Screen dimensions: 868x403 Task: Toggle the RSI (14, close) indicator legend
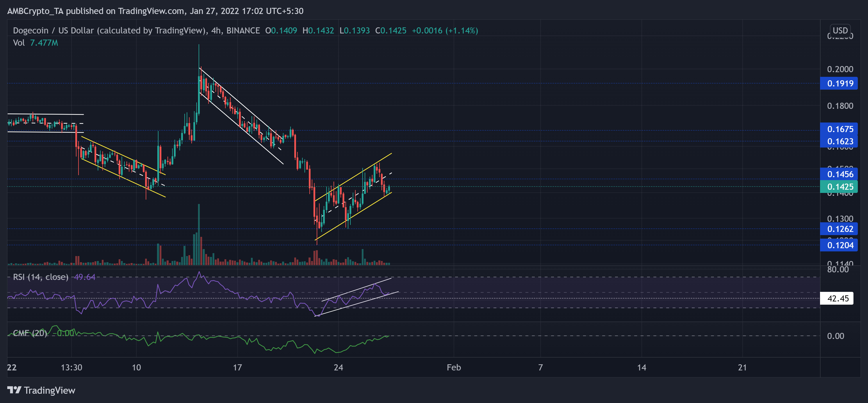[x=40, y=277]
